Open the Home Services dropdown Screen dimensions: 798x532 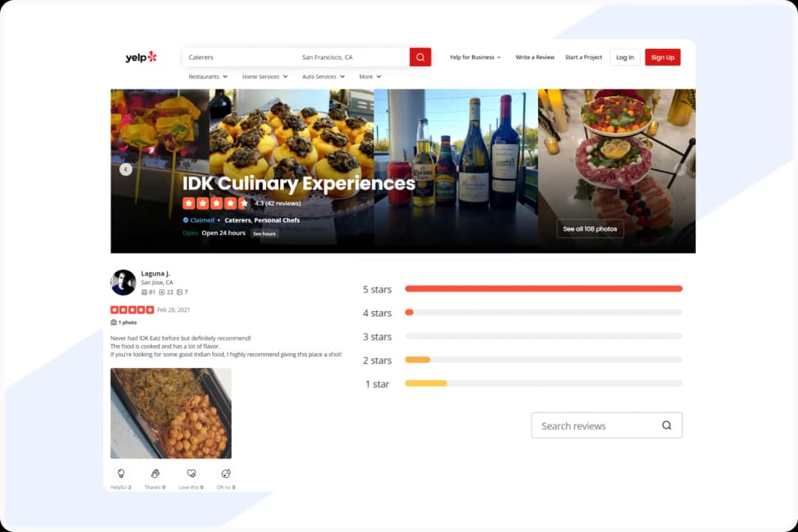(265, 76)
